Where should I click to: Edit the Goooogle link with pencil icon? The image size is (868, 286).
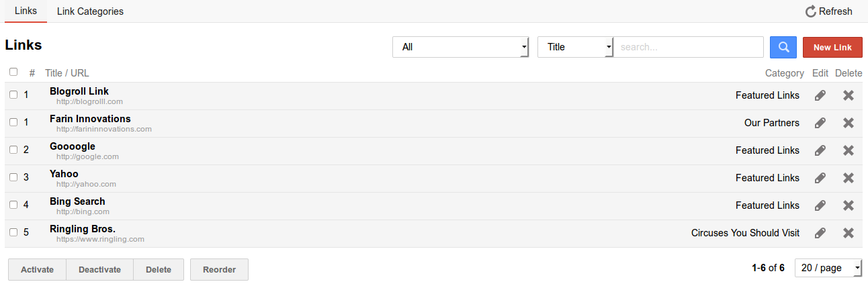pyautogui.click(x=820, y=150)
